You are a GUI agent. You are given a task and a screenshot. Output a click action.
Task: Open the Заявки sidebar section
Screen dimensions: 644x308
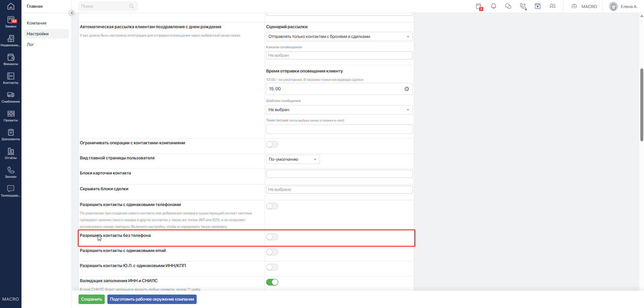[11, 22]
